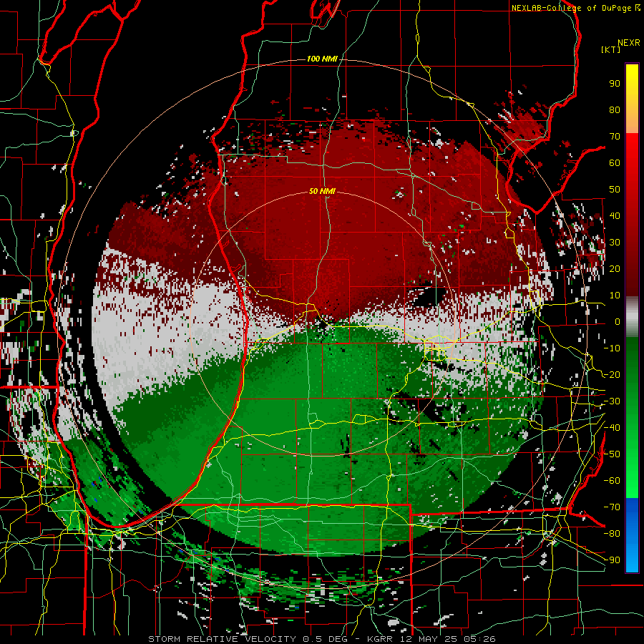
Task: Click the "50 NMI" range ring label
Action: (x=322, y=191)
